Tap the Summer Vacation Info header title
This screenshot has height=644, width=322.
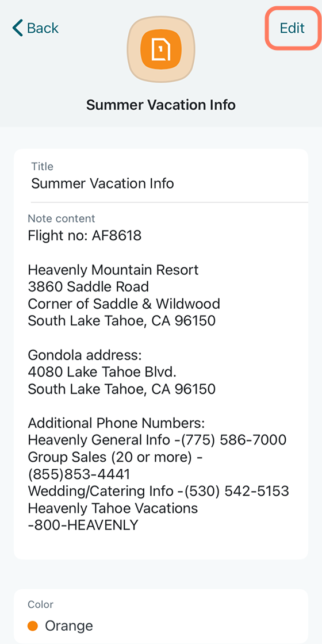161,105
